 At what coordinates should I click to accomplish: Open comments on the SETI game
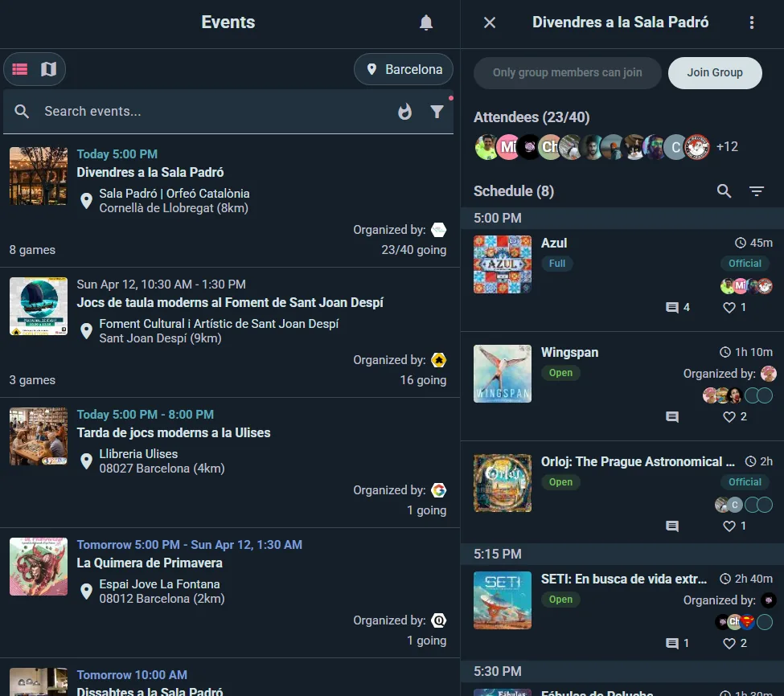(678, 643)
